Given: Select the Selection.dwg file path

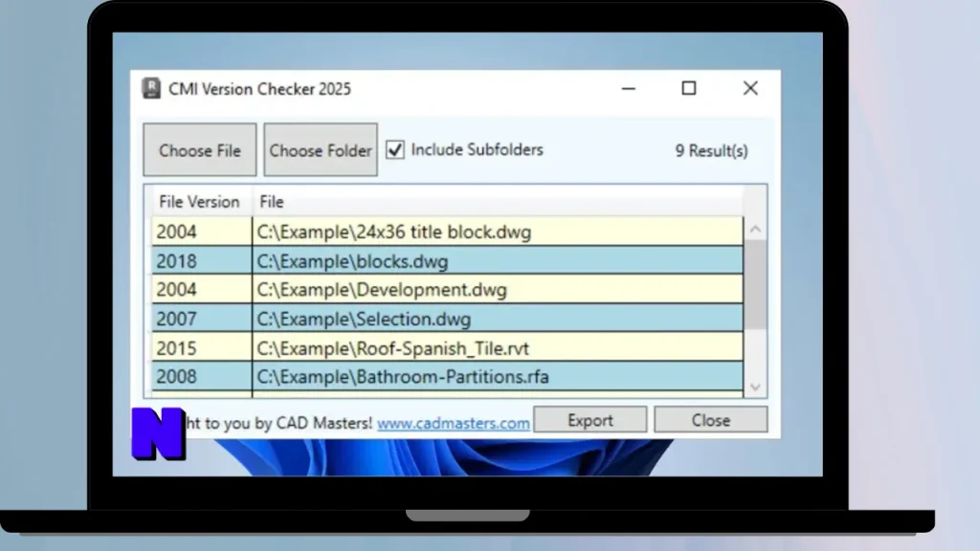Looking at the screenshot, I should tap(364, 320).
